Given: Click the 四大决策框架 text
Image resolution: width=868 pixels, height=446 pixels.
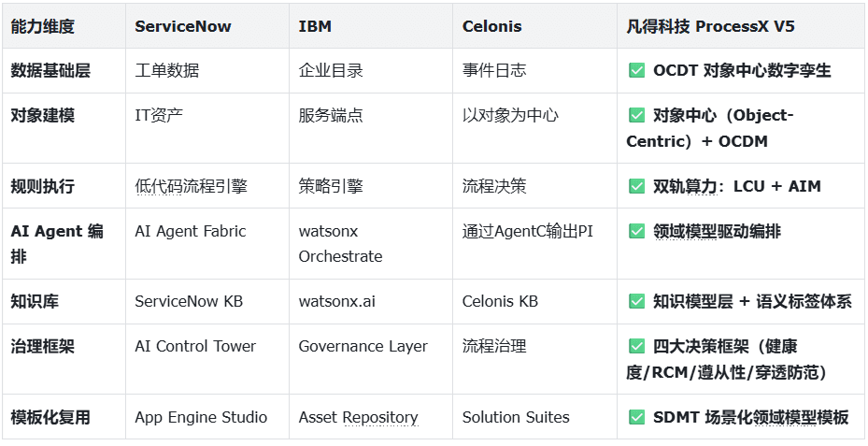Looking at the screenshot, I should point(702,347).
